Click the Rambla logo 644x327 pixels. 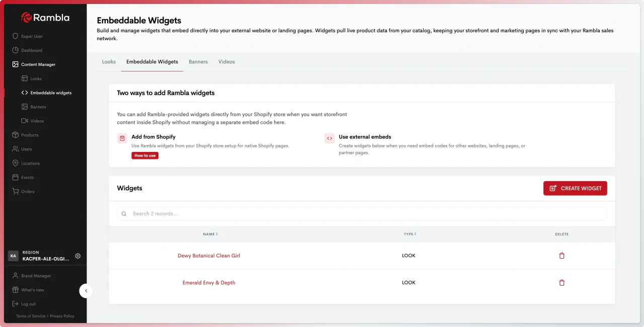tap(45, 18)
